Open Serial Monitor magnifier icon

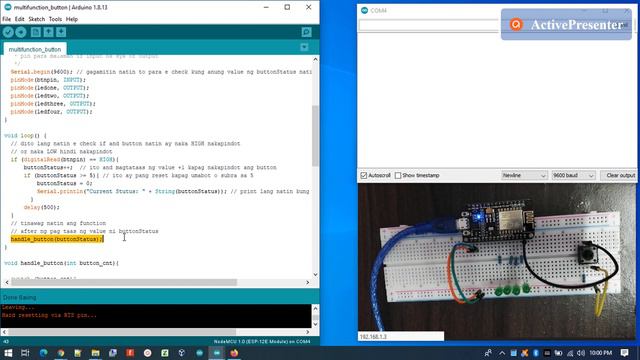point(307,32)
